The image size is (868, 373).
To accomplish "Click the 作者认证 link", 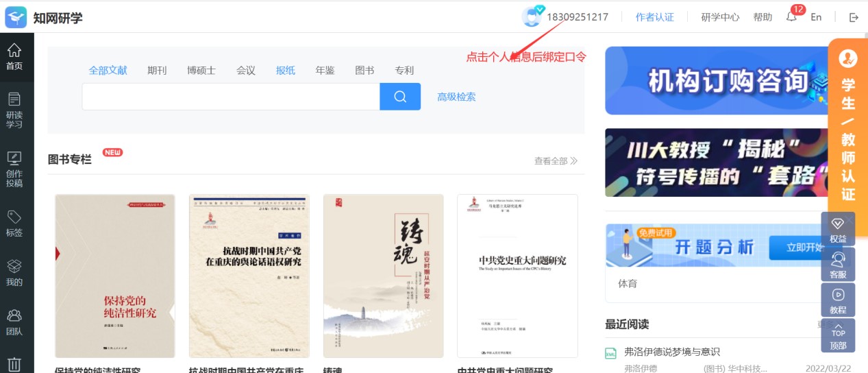I will point(654,17).
